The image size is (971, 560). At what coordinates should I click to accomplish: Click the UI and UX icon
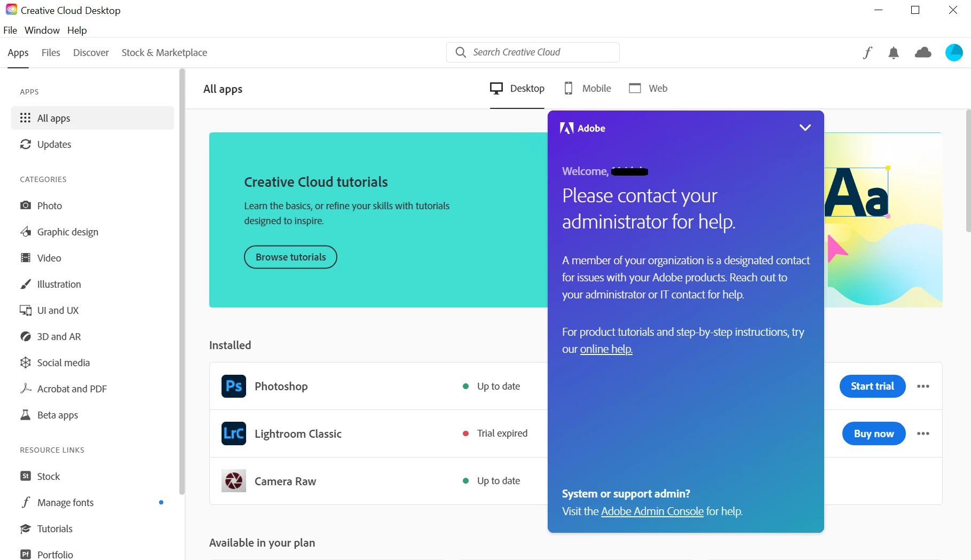click(x=25, y=310)
